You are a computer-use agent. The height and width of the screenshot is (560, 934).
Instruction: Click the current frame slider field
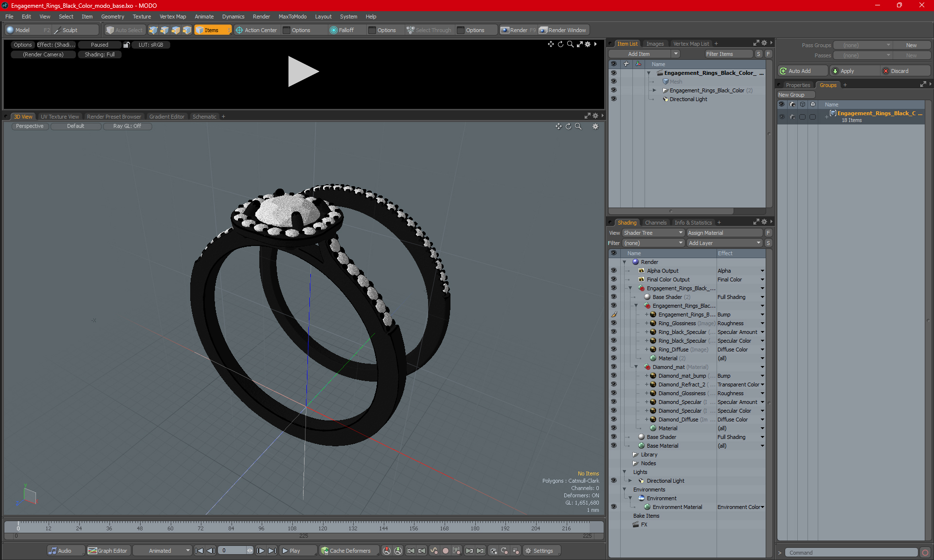click(235, 551)
